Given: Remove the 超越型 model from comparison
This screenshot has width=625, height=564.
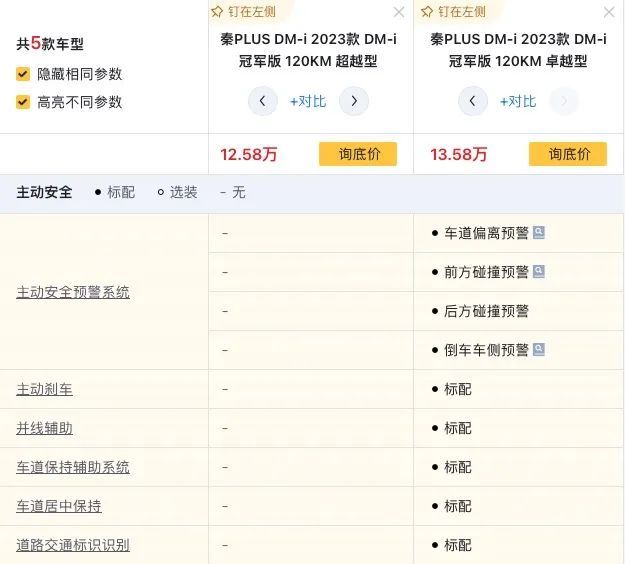Looking at the screenshot, I should click(x=399, y=12).
